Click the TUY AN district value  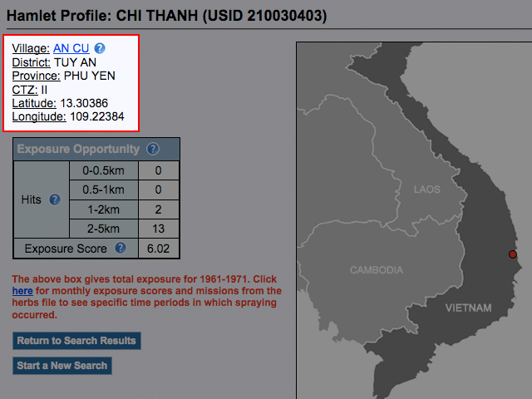coord(76,62)
